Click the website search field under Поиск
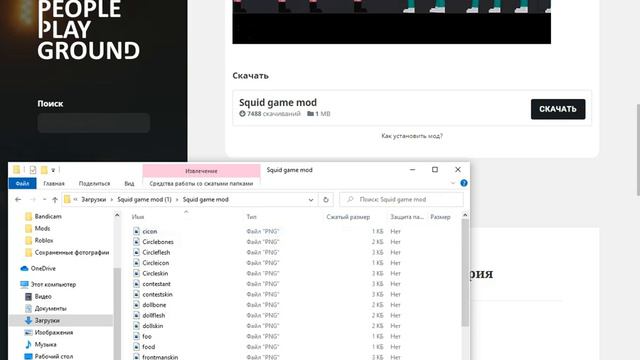This screenshot has height=360, width=640. click(93, 123)
